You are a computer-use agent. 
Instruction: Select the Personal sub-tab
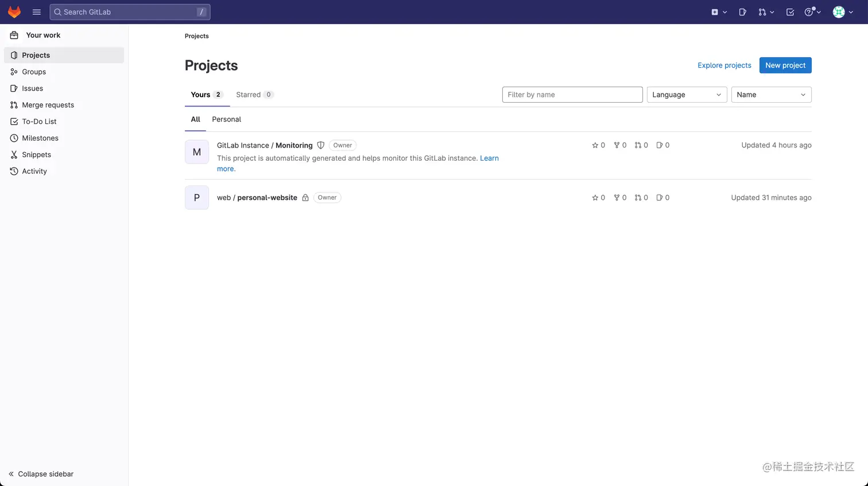pyautogui.click(x=226, y=119)
